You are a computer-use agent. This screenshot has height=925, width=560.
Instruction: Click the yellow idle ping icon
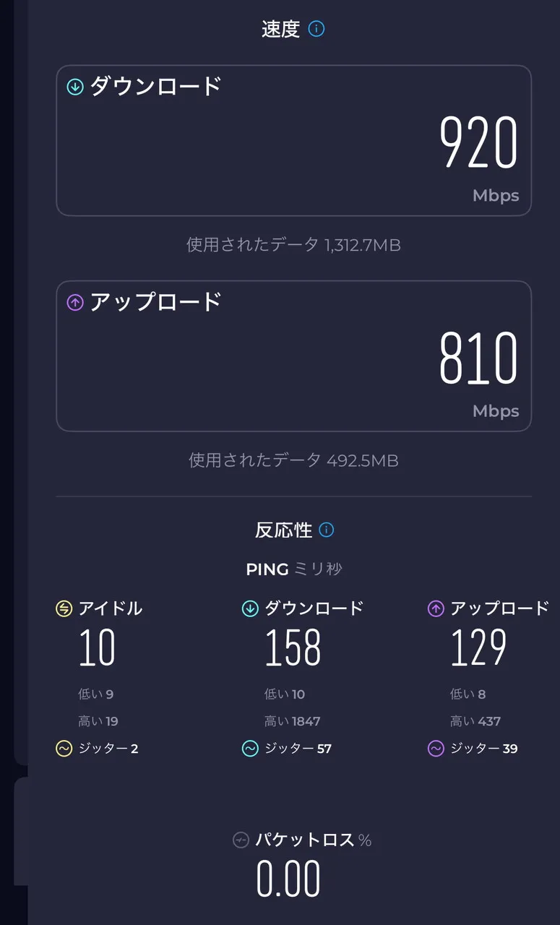coord(64,609)
